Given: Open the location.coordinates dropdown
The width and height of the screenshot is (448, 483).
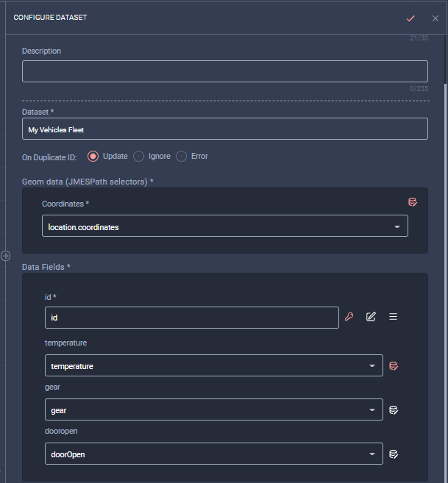Looking at the screenshot, I should [225, 226].
